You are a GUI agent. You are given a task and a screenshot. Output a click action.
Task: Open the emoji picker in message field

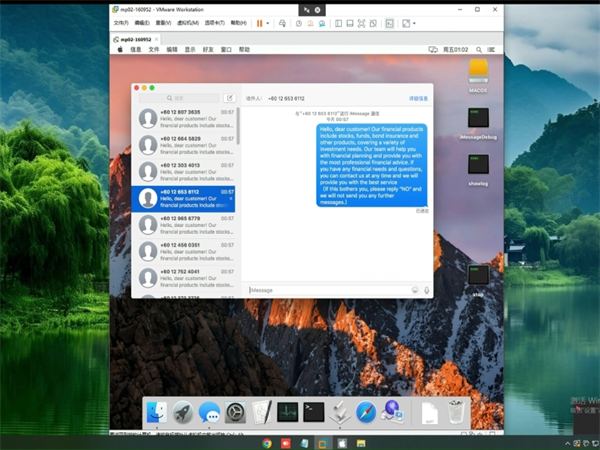click(x=415, y=290)
